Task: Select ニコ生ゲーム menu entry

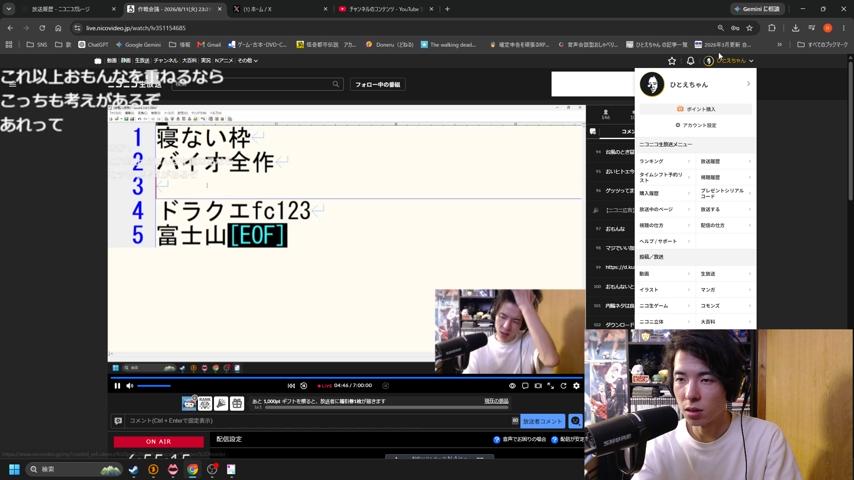Action: click(x=664, y=306)
